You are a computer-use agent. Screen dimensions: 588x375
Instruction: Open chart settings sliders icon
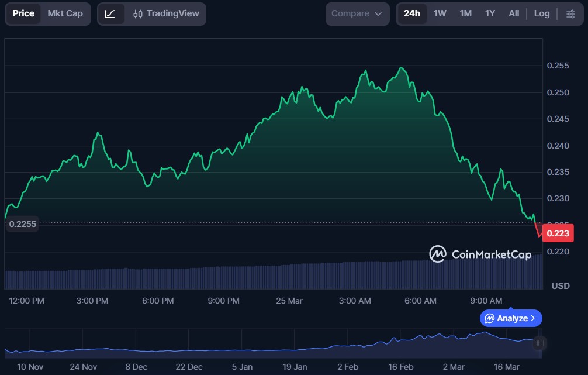(x=570, y=13)
